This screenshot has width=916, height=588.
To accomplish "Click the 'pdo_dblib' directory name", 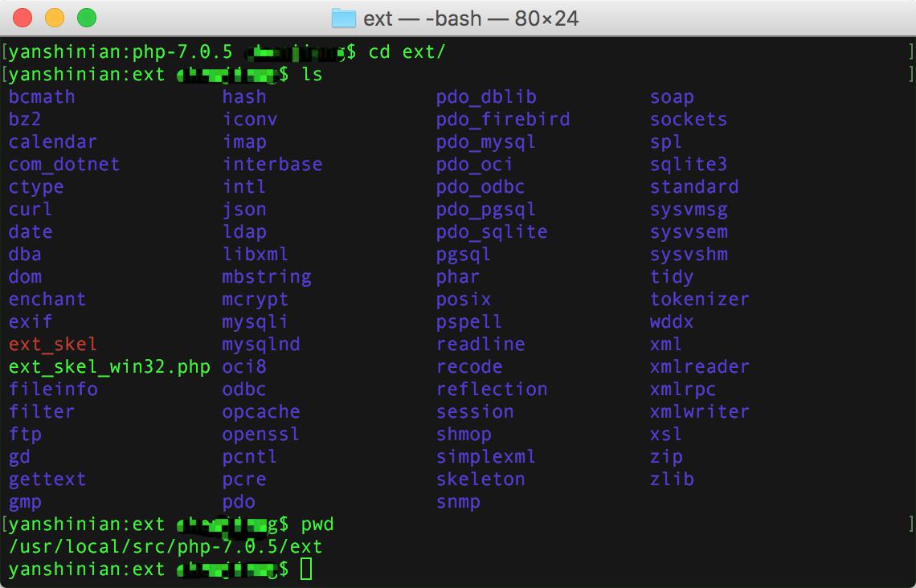I will (487, 97).
